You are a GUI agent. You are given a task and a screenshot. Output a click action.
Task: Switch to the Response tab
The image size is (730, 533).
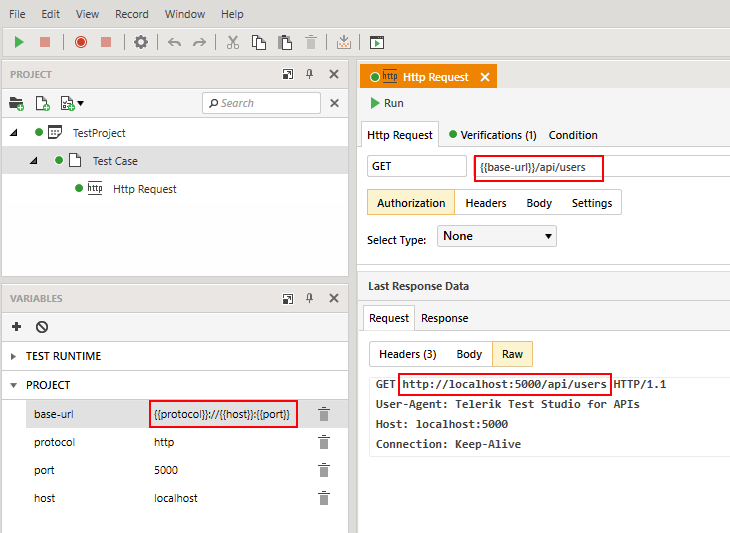pyautogui.click(x=445, y=318)
